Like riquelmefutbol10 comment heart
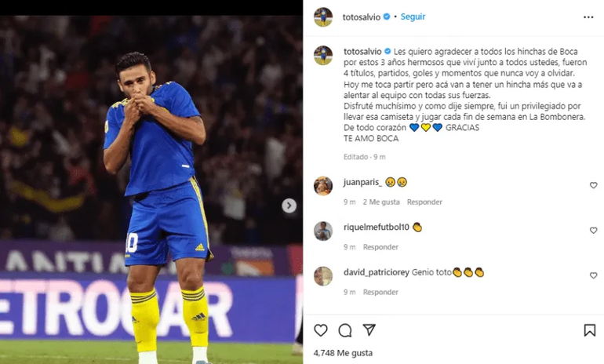This screenshot has width=604, height=364. pos(593,231)
